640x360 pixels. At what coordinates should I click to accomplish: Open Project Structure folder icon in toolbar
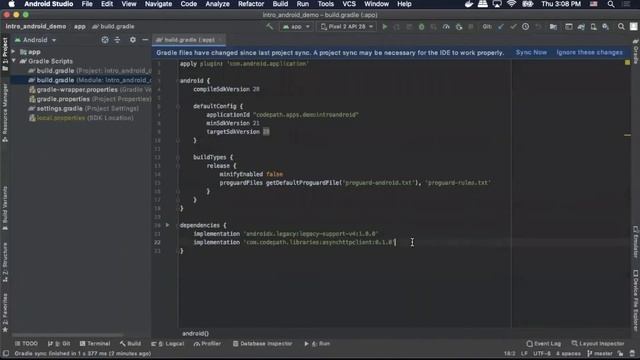point(553,27)
